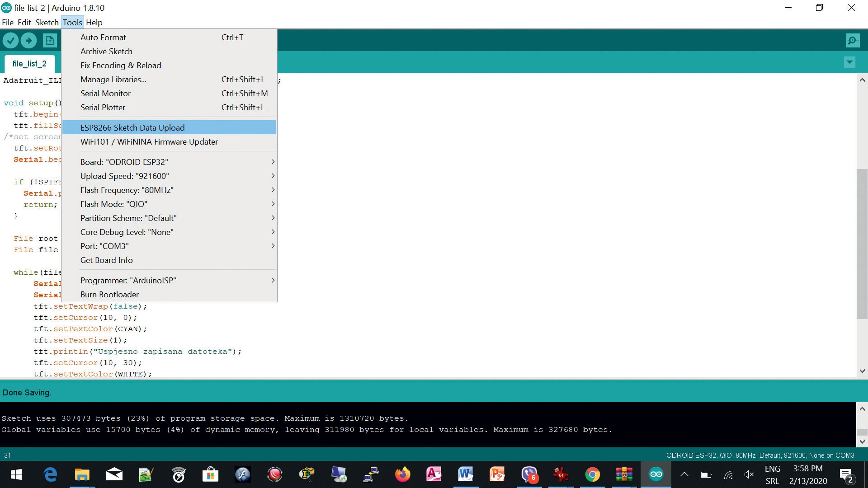The image size is (868, 488).
Task: Close the open Tools menu
Action: click(72, 22)
